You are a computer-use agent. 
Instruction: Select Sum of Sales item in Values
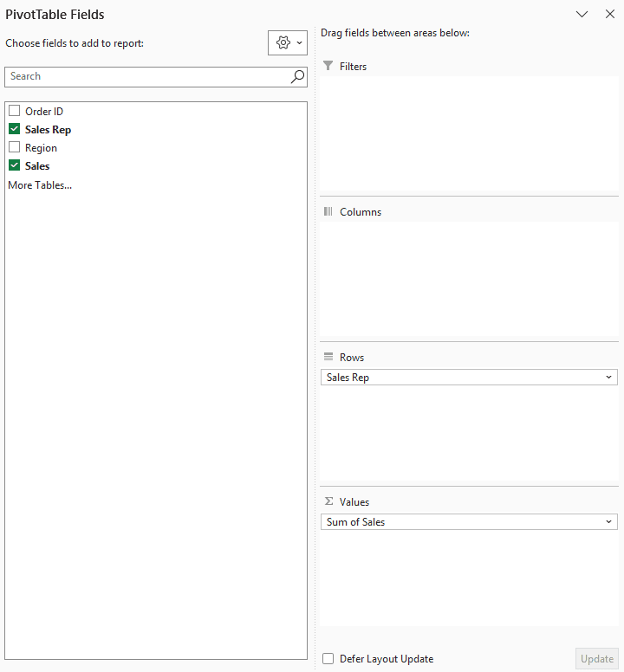point(469,521)
